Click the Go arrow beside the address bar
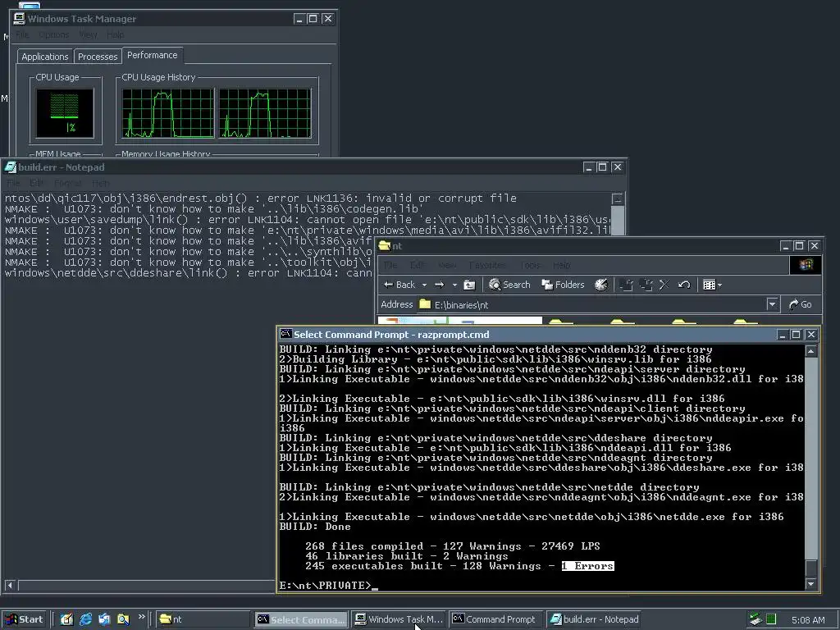 coord(801,305)
